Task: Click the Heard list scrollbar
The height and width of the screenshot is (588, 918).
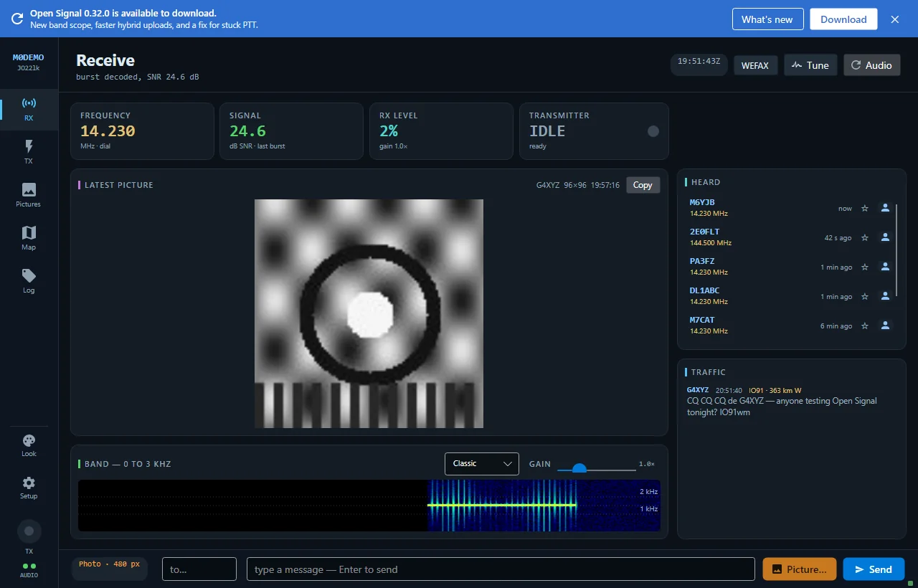Action: 896,250
